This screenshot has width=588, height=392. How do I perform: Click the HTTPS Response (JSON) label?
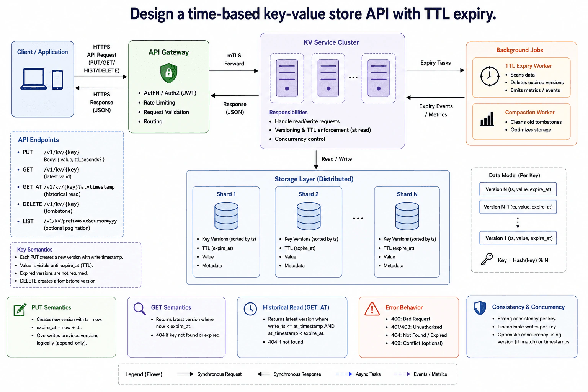[101, 102]
